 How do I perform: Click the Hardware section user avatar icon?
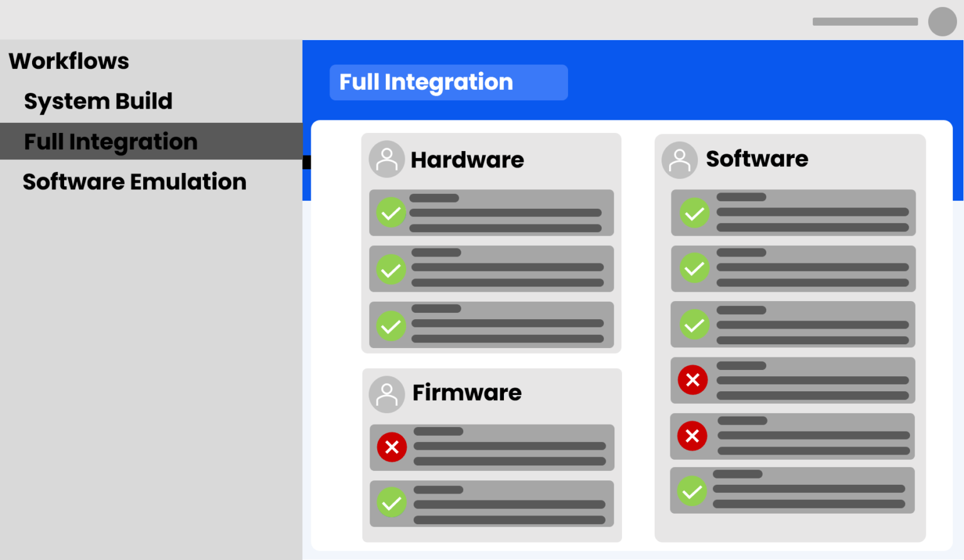[x=387, y=159]
